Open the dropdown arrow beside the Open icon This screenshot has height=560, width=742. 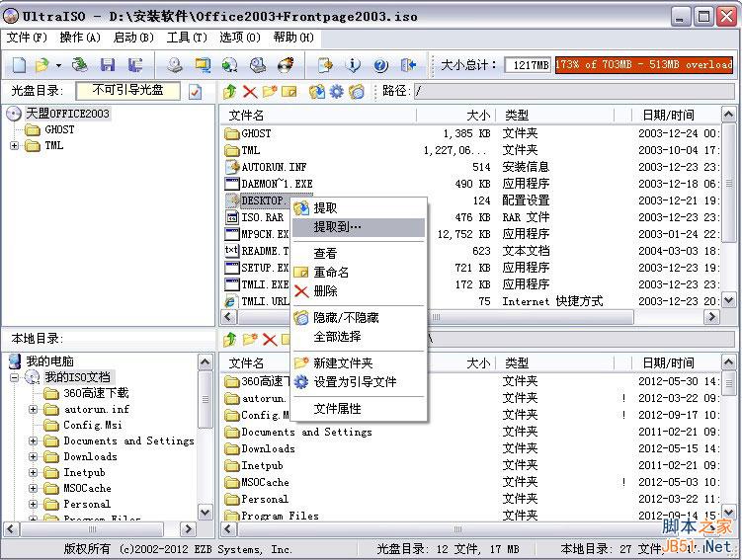point(58,65)
